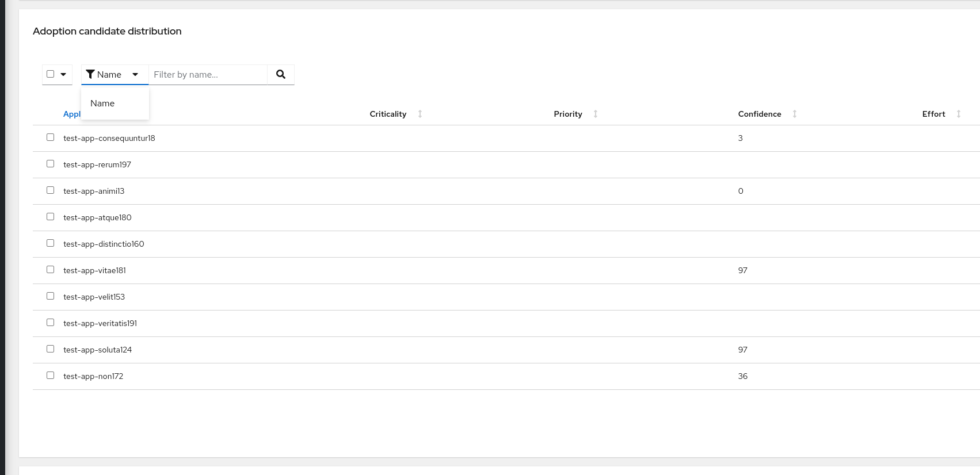Focus the Filter by name input field

(208, 74)
